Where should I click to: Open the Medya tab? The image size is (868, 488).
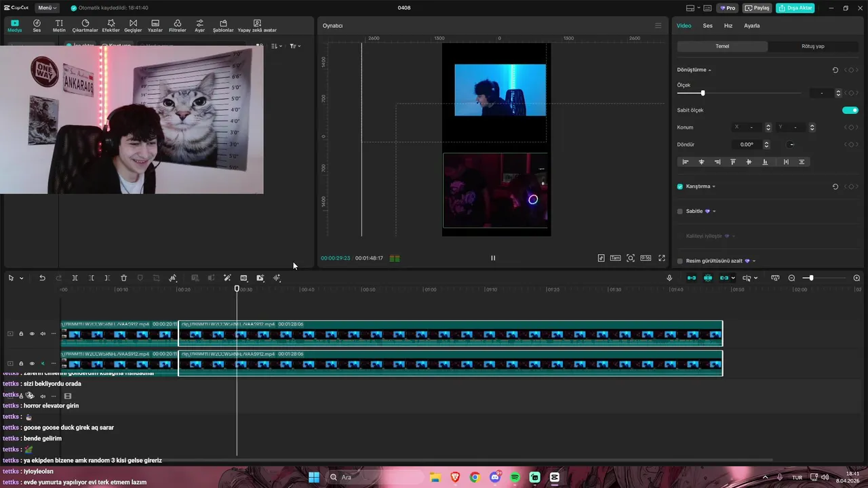[15, 26]
